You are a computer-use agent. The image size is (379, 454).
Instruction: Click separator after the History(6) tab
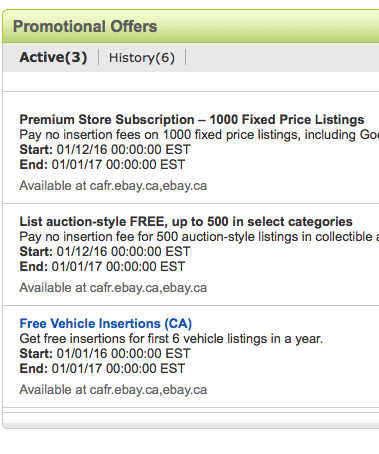coord(185,57)
